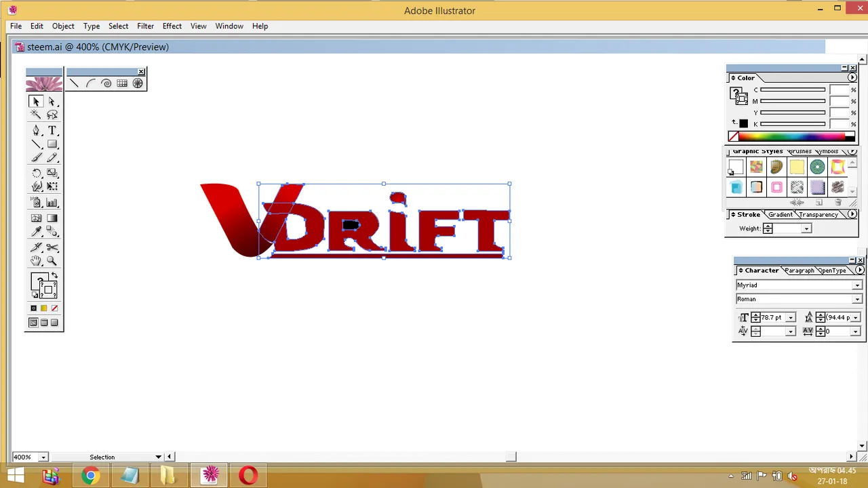Select the Zoom magnifier tool
Image resolution: width=868 pixels, height=488 pixels.
(52, 261)
